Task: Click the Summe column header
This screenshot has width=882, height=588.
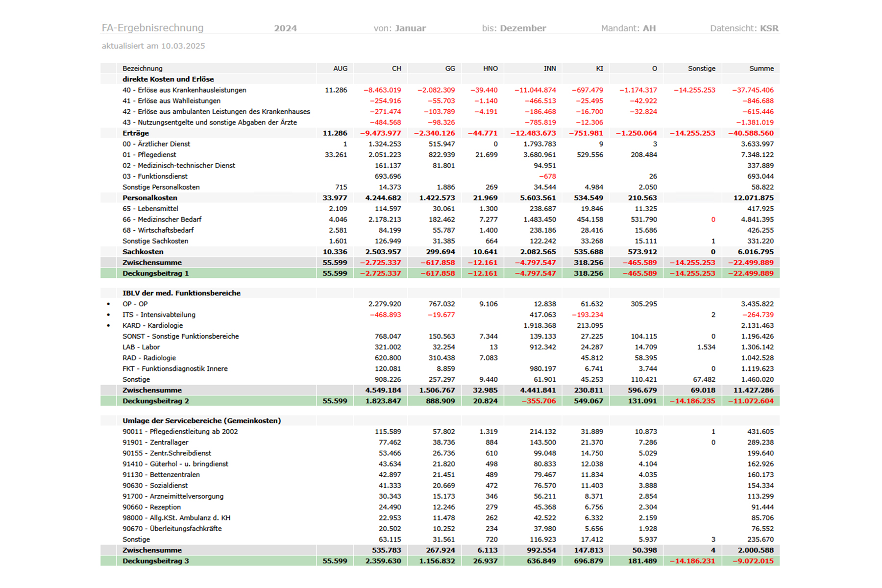Action: [x=761, y=69]
